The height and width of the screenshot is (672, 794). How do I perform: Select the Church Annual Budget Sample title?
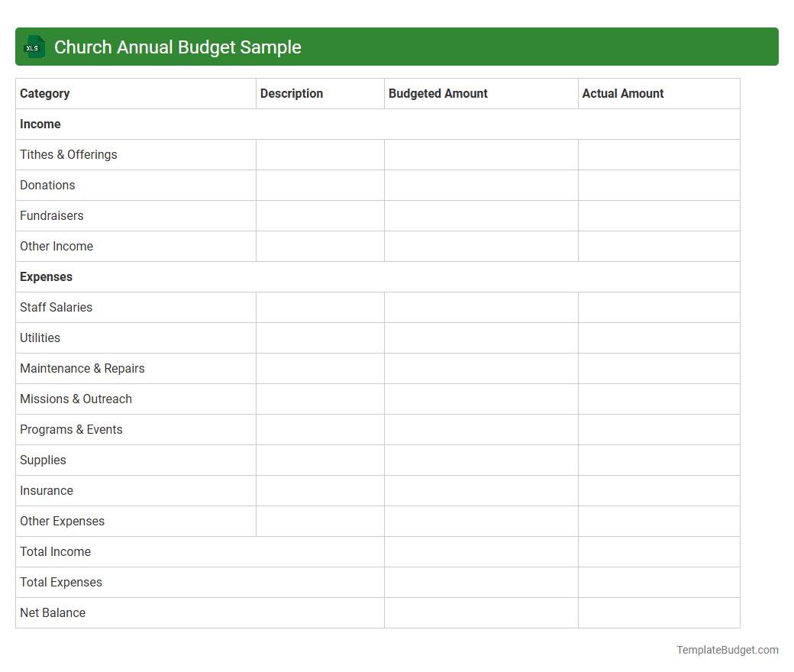(177, 47)
